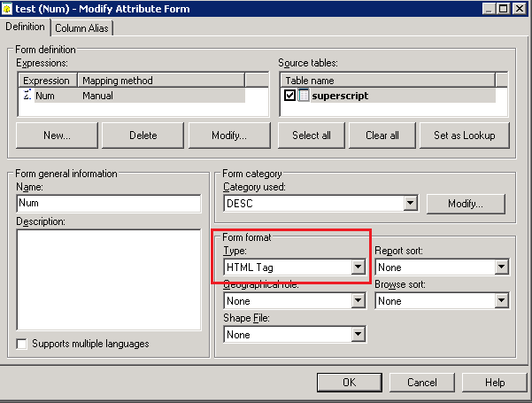Click the Mapping method column header

pos(161,81)
